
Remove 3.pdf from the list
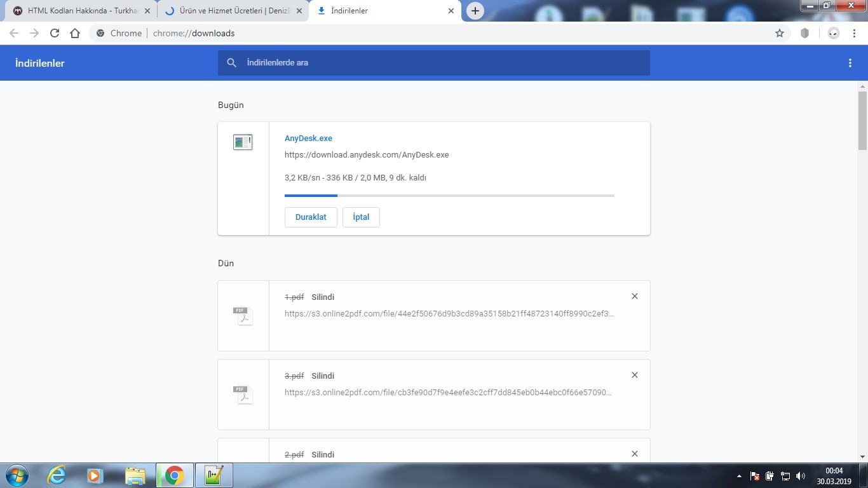pos(634,375)
